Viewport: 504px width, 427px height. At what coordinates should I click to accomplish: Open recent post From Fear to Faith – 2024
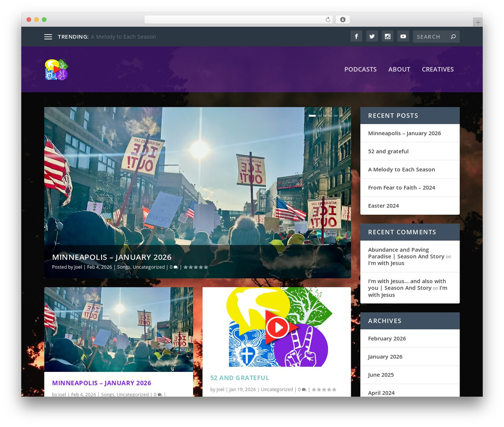click(402, 188)
